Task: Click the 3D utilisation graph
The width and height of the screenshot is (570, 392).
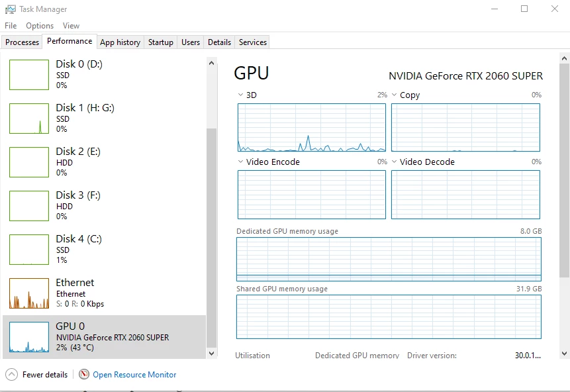Action: pos(312,128)
